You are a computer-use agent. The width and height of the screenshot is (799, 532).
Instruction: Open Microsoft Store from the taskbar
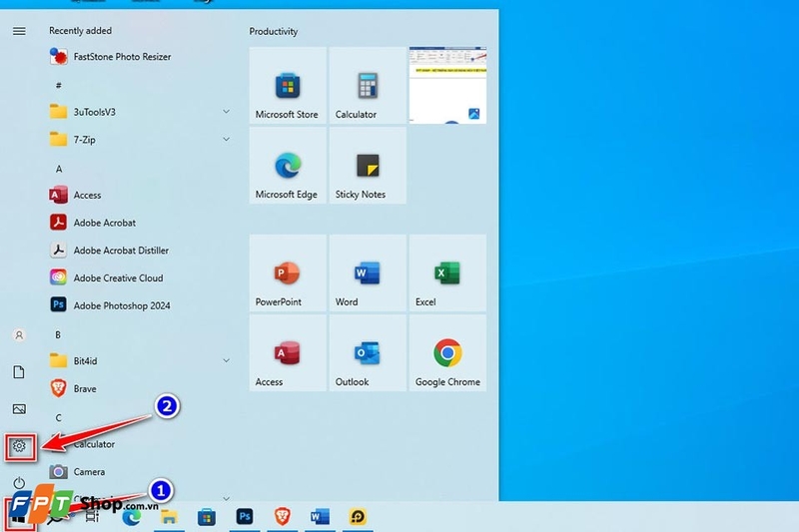tap(207, 517)
